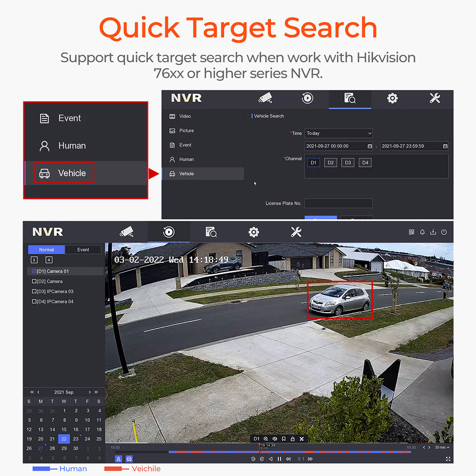Screen dimensions: 476x476
Task: Enter fullscreen via bottom-right expand icon
Action: pos(448,459)
